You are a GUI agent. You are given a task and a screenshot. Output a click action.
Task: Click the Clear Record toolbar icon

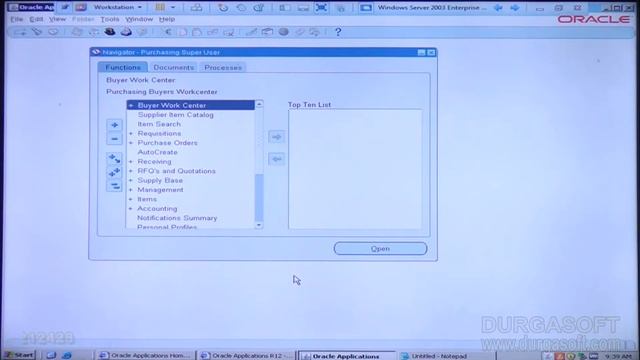click(212, 32)
